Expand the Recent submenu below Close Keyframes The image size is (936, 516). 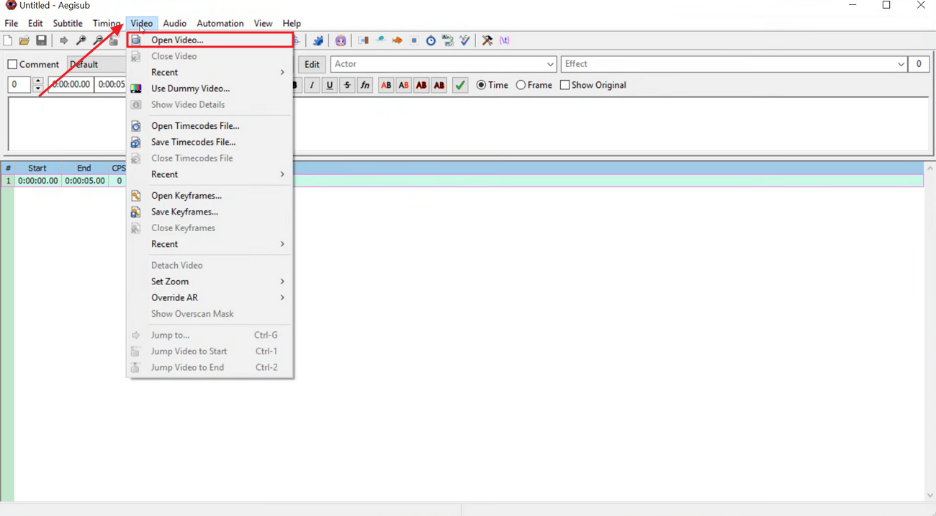[209, 244]
